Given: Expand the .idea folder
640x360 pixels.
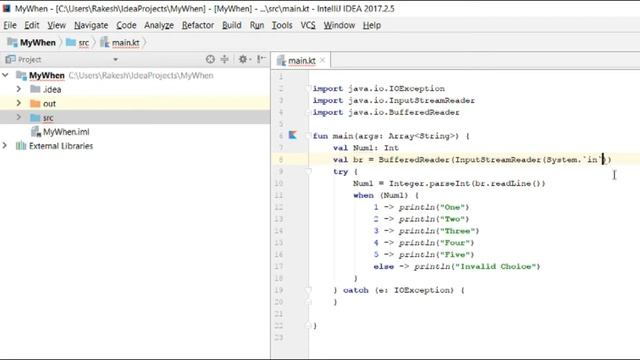Looking at the screenshot, I should pos(19,89).
